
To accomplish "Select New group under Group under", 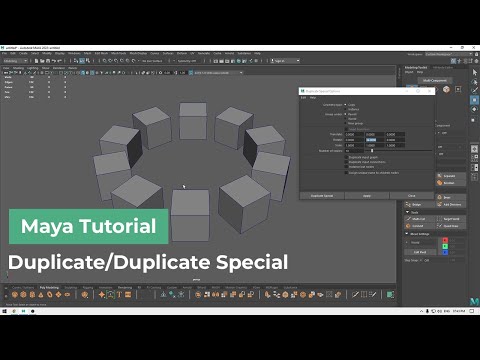I will pos(345,123).
